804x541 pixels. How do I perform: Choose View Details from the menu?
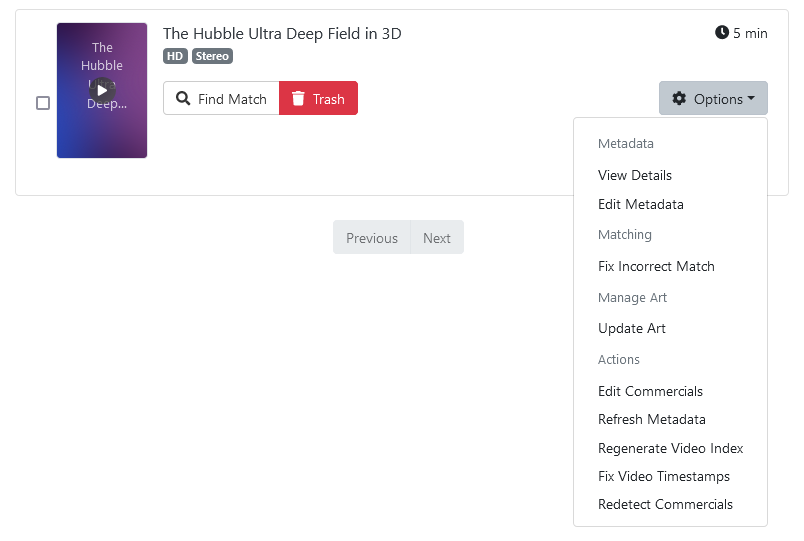(x=635, y=175)
